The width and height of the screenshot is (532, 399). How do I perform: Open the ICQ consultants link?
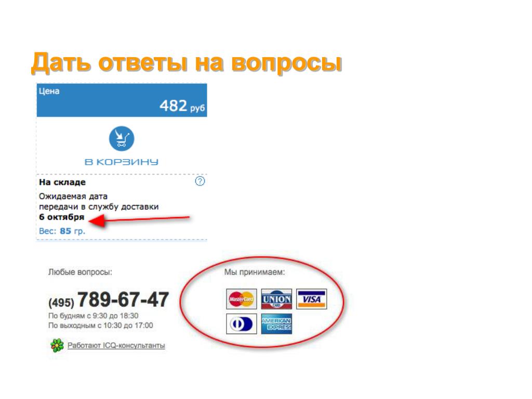click(116, 345)
